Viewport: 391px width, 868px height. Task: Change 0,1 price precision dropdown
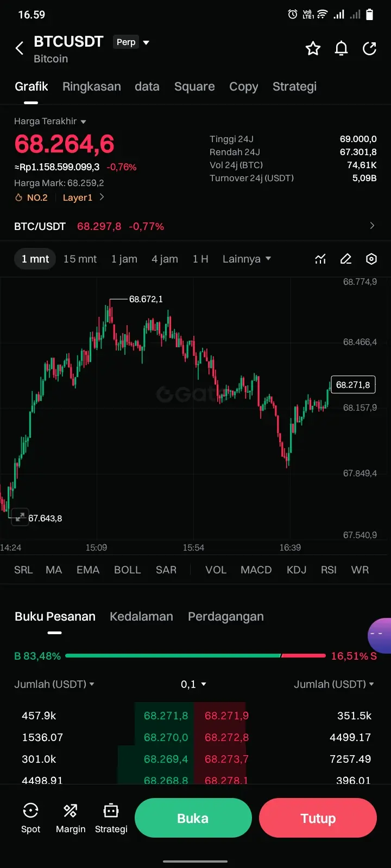193,685
